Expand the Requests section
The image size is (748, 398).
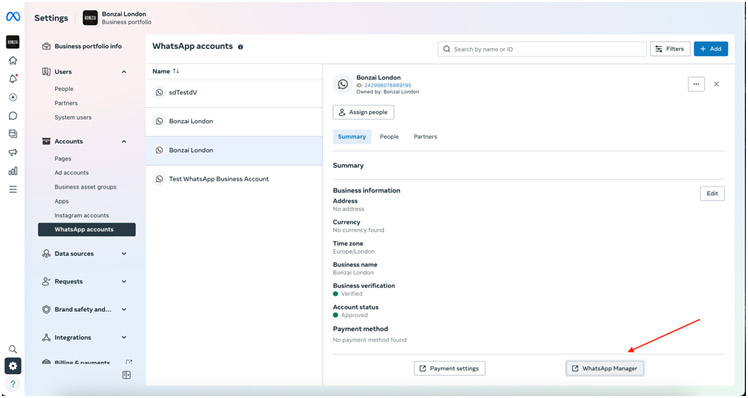[124, 282]
